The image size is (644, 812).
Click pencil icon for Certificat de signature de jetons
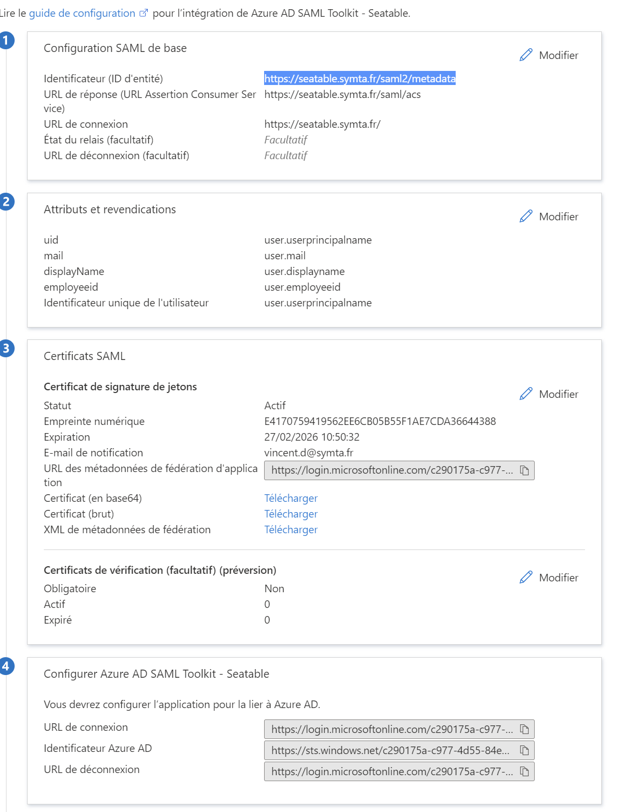(x=525, y=394)
